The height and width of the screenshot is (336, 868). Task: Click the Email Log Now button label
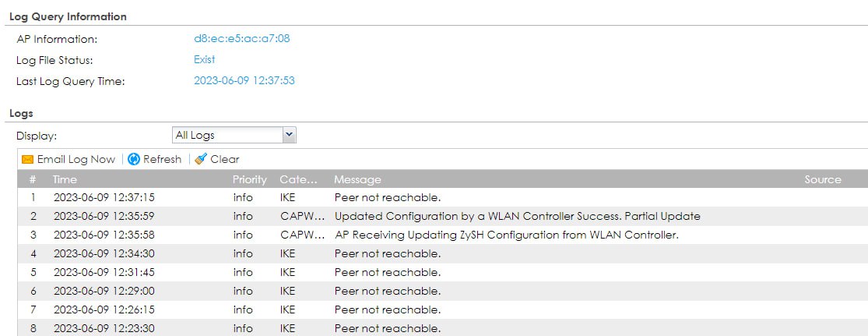[76, 159]
